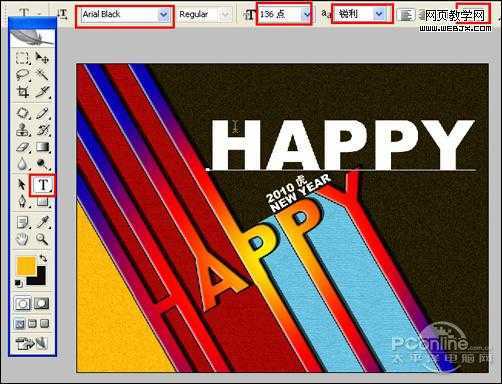Select the Horizontal Type tool
Viewport: 502px width, 384px height.
coord(43,184)
